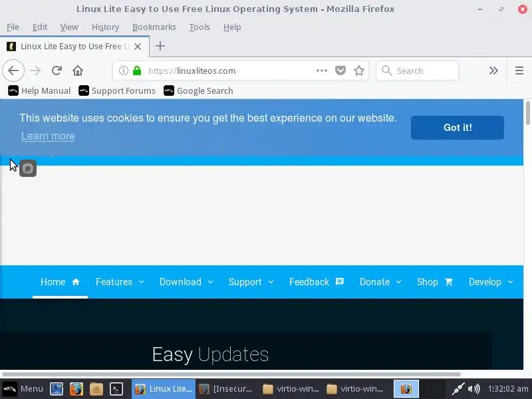Click the search magnifier icon

click(x=387, y=70)
